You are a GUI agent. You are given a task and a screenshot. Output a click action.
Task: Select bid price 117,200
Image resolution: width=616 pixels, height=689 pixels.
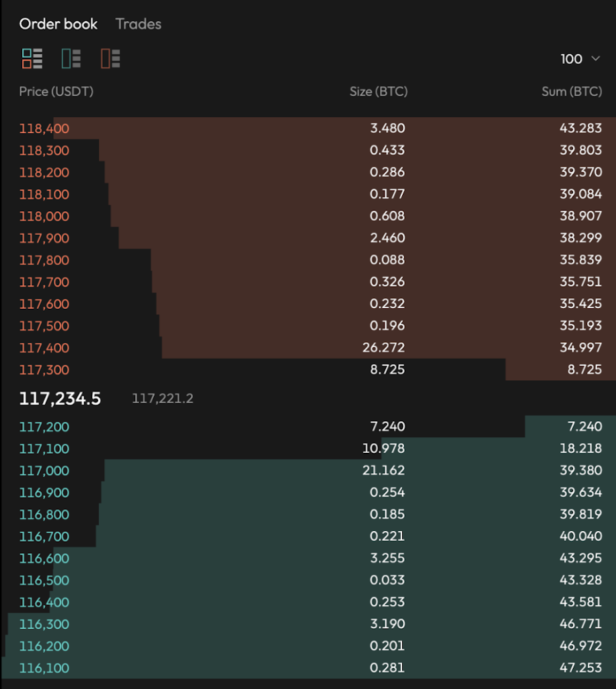coord(44,427)
